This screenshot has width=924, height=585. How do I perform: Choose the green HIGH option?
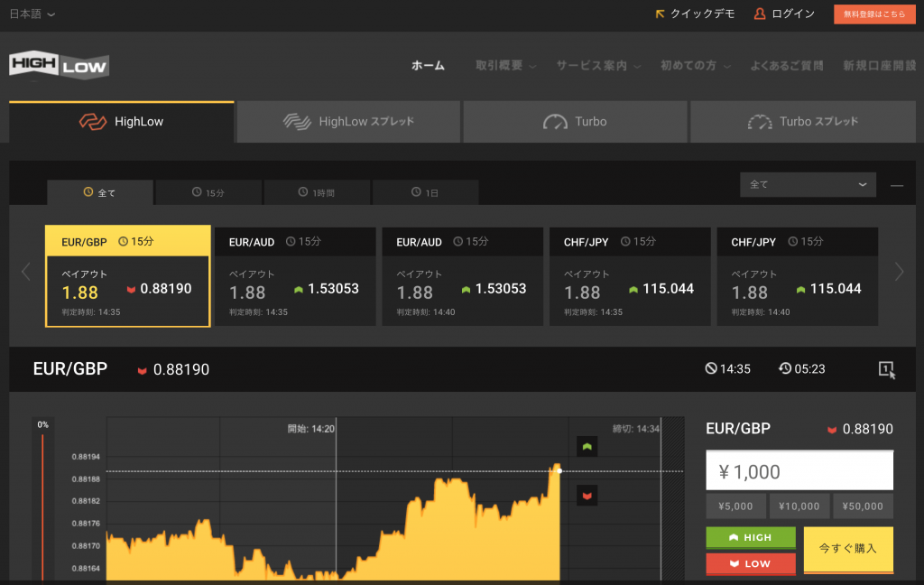(x=751, y=537)
